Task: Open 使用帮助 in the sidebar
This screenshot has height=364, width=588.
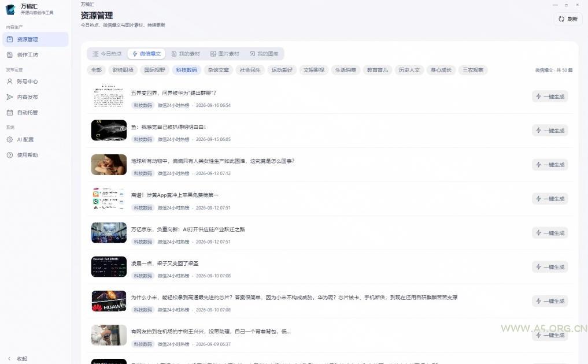Action: pos(35,155)
